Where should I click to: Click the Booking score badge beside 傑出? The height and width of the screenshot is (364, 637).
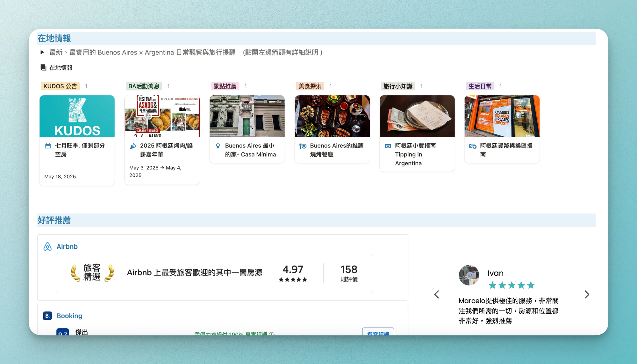pyautogui.click(x=62, y=332)
